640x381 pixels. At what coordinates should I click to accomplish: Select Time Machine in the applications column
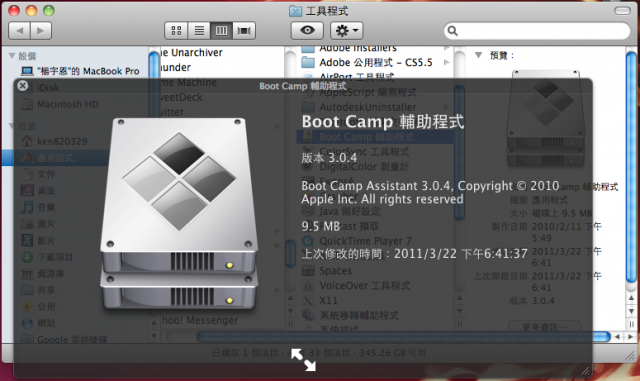[x=188, y=82]
